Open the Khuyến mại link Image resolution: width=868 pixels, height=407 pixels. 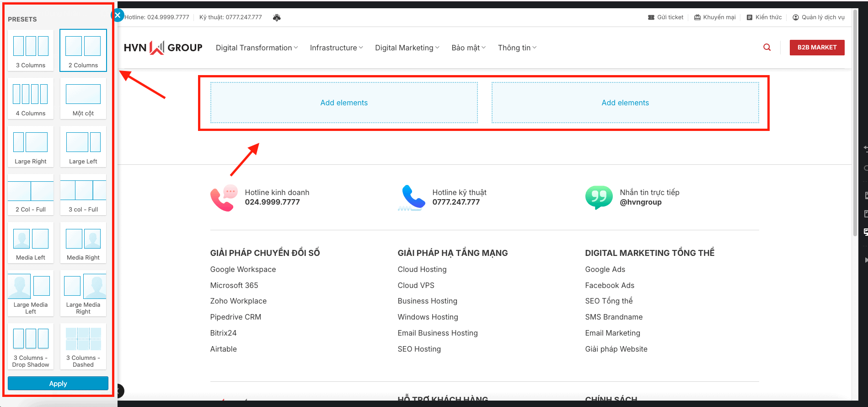715,17
